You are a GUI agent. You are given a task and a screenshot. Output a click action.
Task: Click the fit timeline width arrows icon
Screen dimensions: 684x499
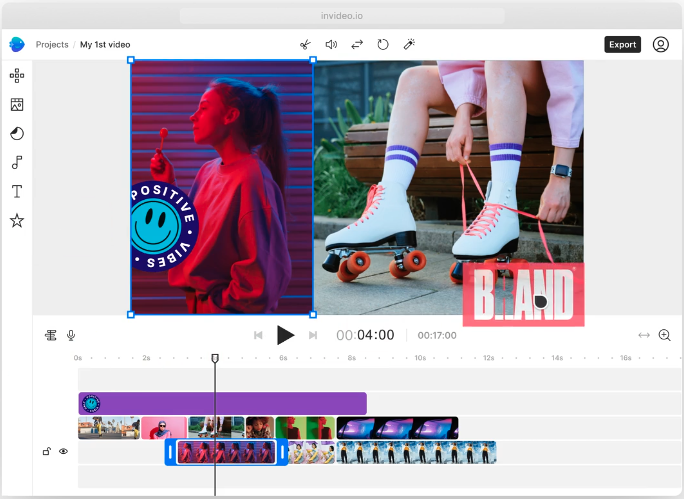click(x=644, y=335)
